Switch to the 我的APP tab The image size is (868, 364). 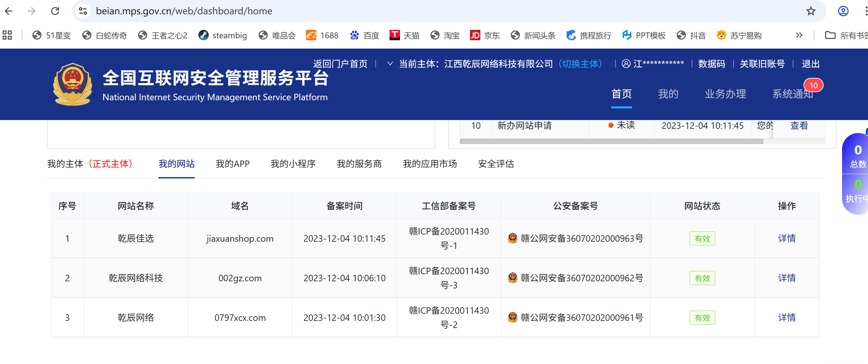point(232,164)
